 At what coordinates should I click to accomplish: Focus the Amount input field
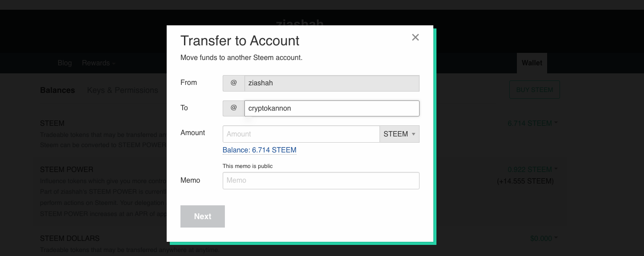click(301, 134)
